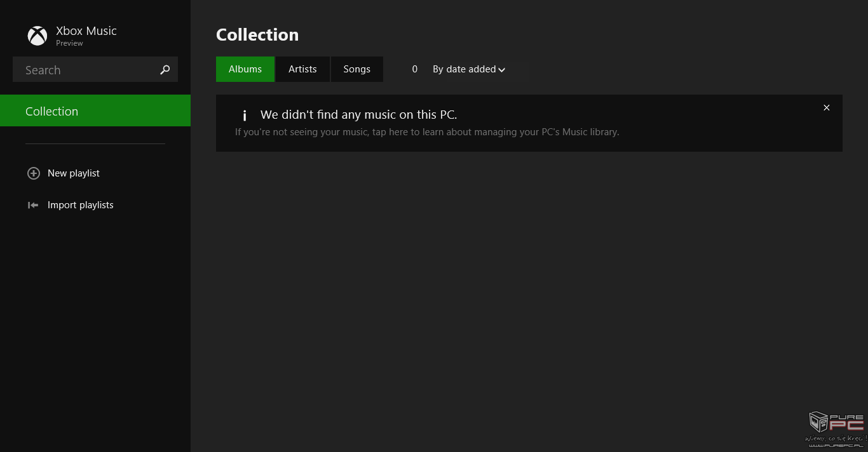The image size is (868, 452).
Task: Switch to the Songs tab
Action: click(357, 69)
